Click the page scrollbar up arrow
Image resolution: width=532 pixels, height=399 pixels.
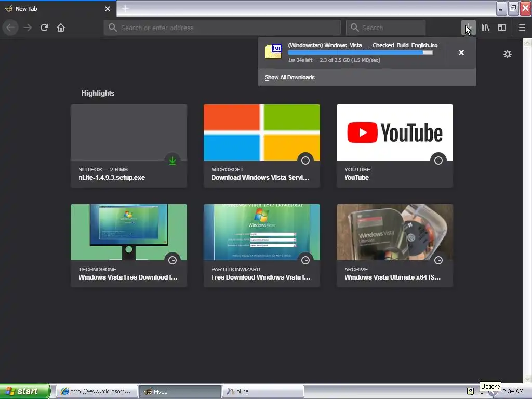[527, 43]
